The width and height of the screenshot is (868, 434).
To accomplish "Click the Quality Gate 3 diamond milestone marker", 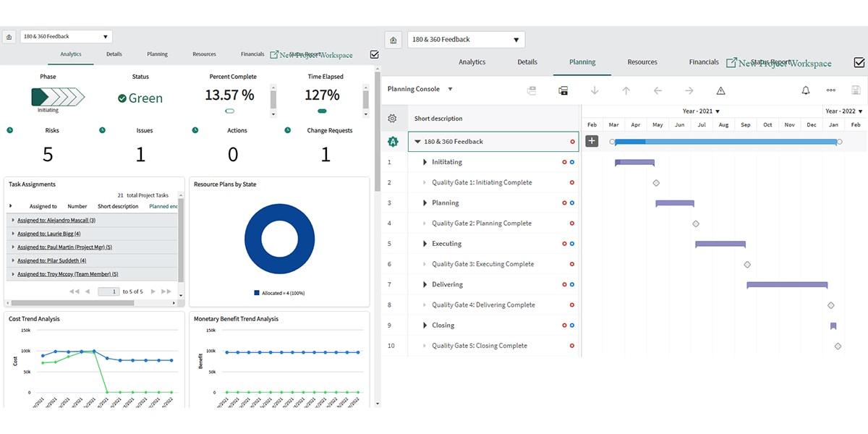I will click(747, 265).
